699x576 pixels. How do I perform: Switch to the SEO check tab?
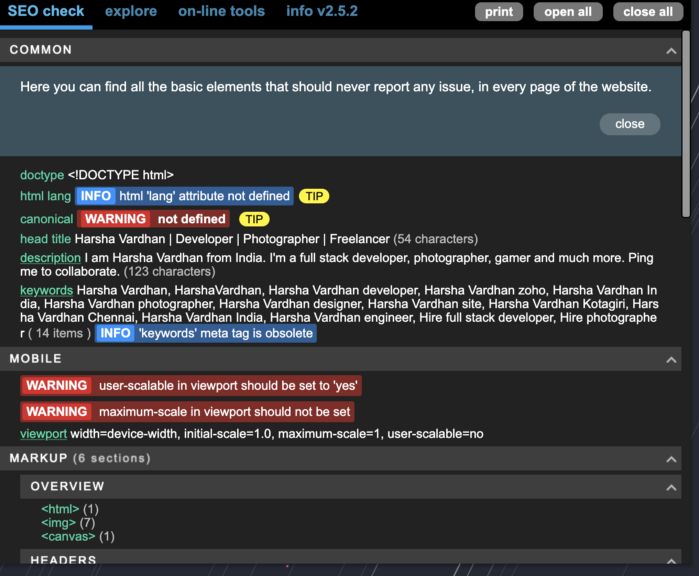[46, 11]
